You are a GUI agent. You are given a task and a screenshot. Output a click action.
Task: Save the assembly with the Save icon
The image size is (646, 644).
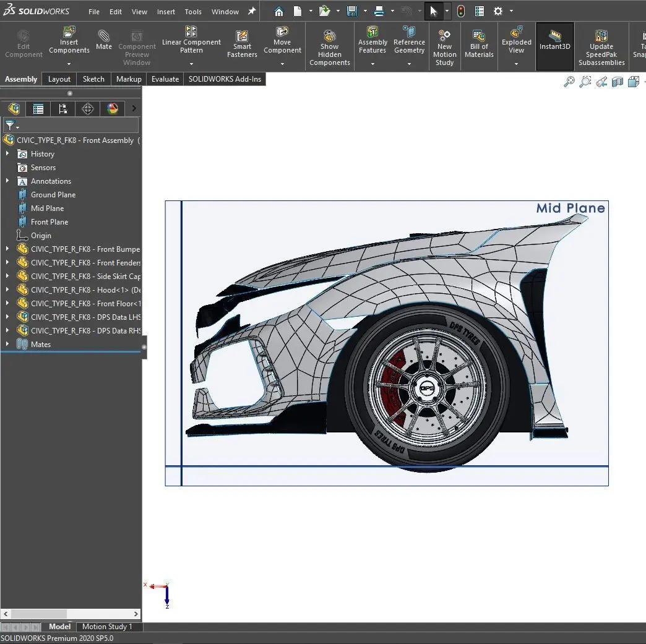tap(352, 11)
